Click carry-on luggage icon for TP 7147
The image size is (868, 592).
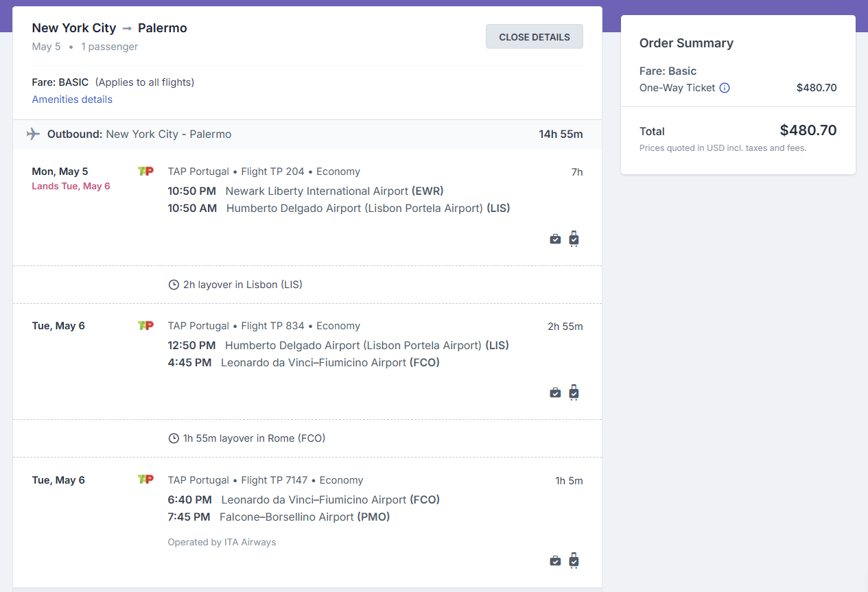[x=574, y=560]
